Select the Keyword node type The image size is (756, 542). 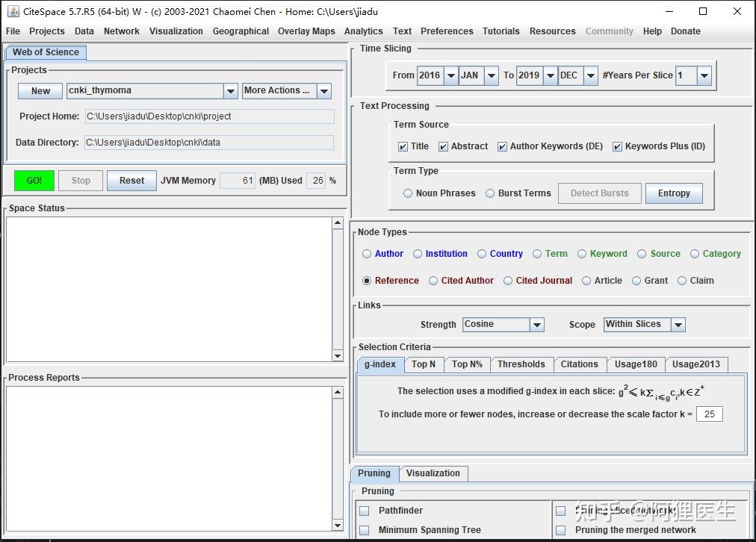[582, 254]
